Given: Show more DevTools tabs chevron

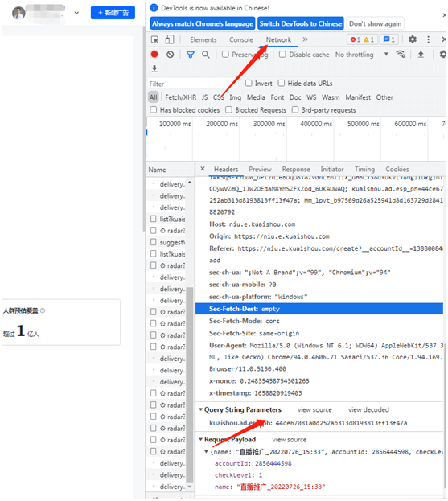Looking at the screenshot, I should point(305,39).
